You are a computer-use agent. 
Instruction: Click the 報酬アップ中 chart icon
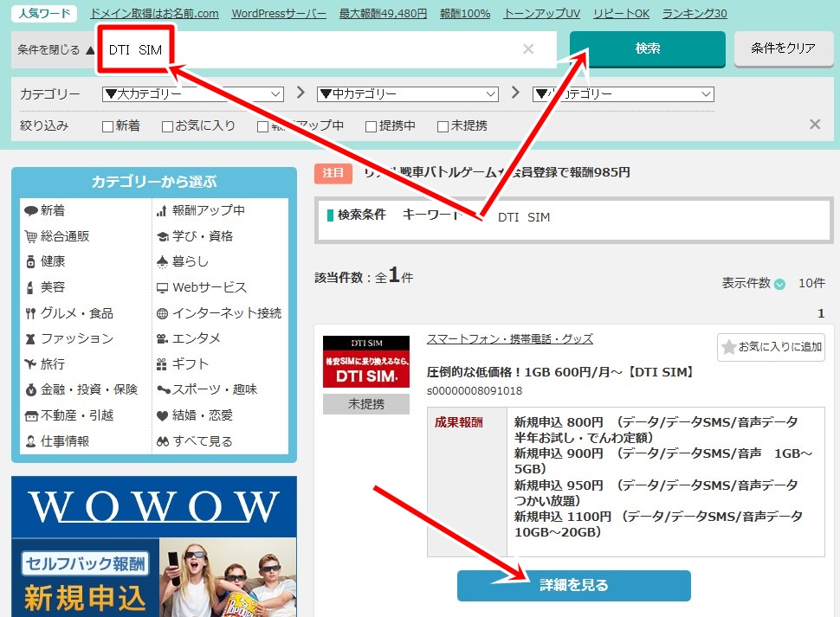point(162,211)
